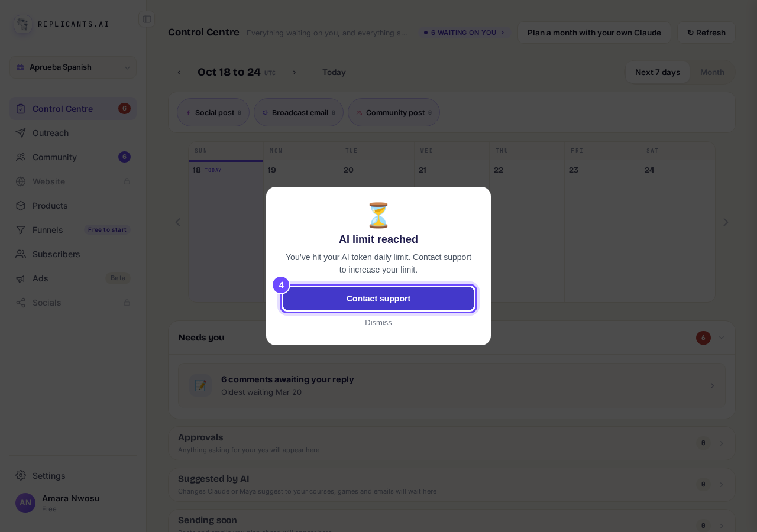This screenshot has width=757, height=532.
Task: Click the comments notepad icon
Action: coord(200,385)
